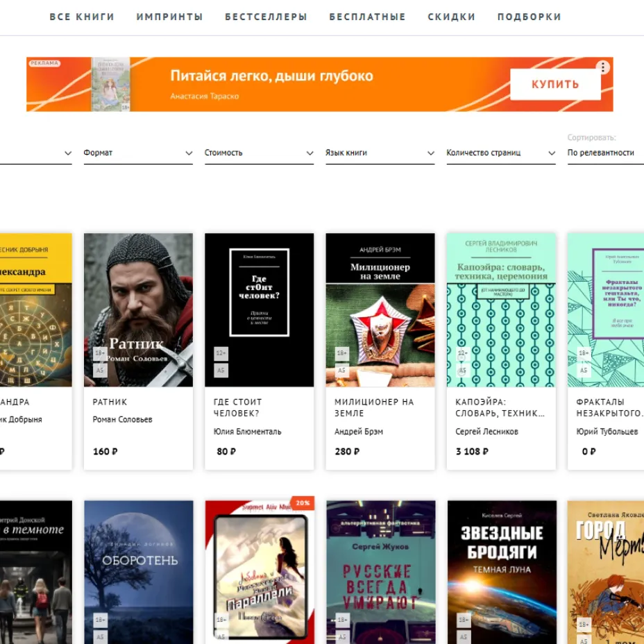Open ПОДБОРКИ section

(x=529, y=17)
